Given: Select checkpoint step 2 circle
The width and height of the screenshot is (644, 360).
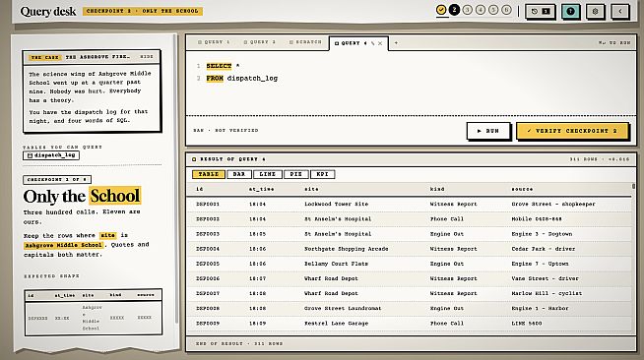Looking at the screenshot, I should click(454, 10).
